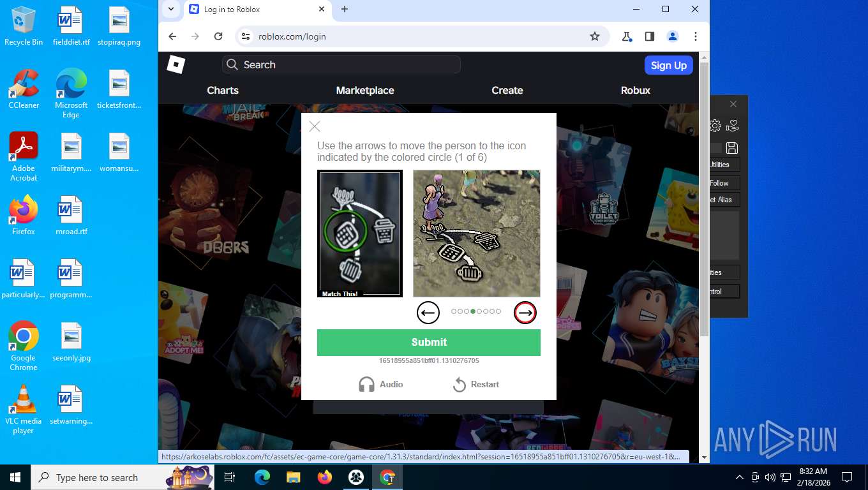Open Edge from the taskbar
Image resolution: width=868 pixels, height=490 pixels.
coord(262,477)
